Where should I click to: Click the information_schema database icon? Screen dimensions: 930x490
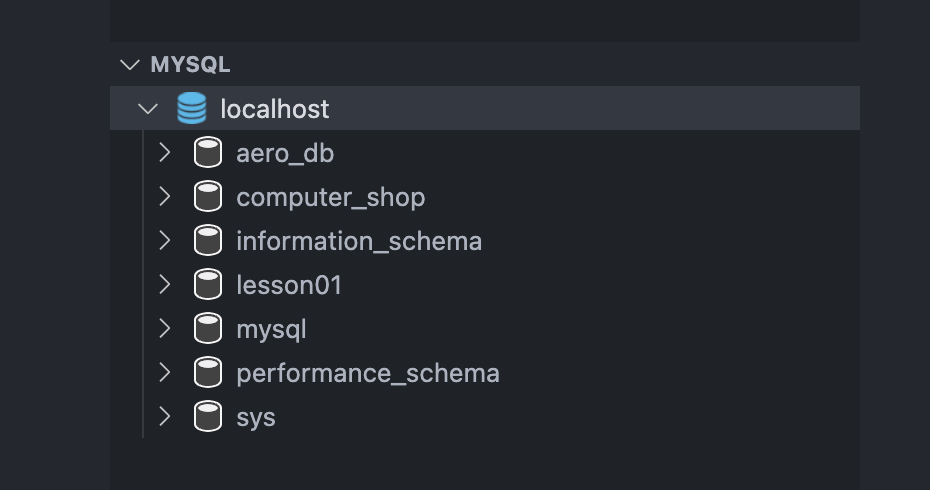(x=207, y=241)
